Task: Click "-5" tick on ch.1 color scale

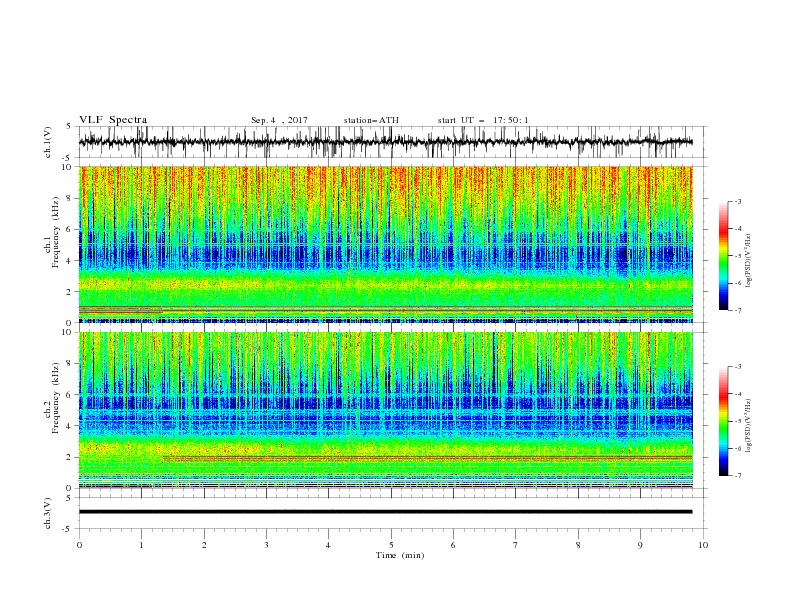Action: (x=738, y=256)
